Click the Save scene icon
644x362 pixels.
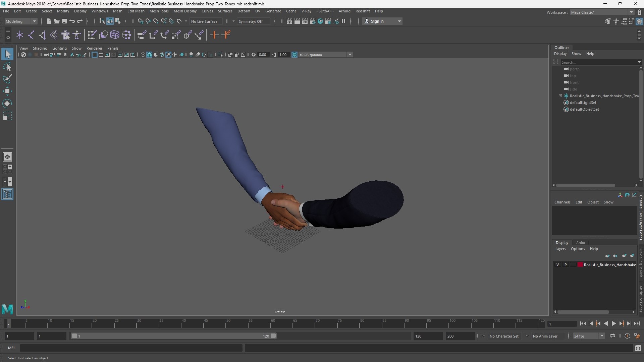click(64, 21)
